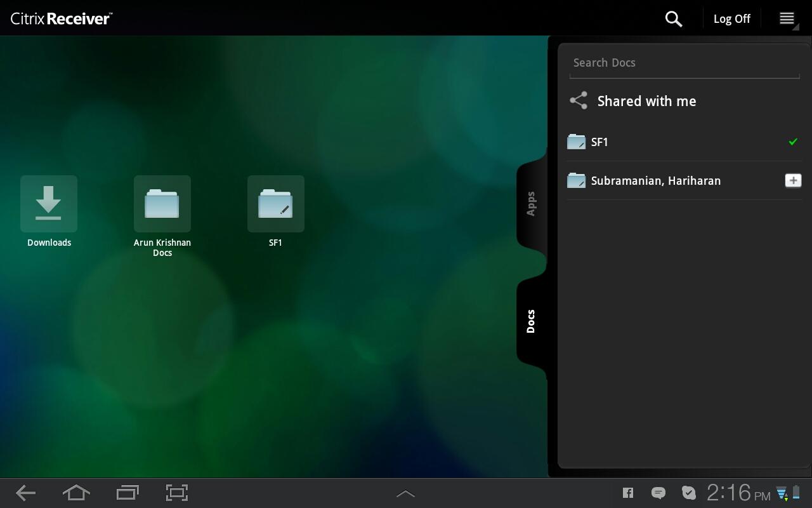This screenshot has width=812, height=508.
Task: Open the Arun Krishnan Docs folder
Action: (162, 204)
